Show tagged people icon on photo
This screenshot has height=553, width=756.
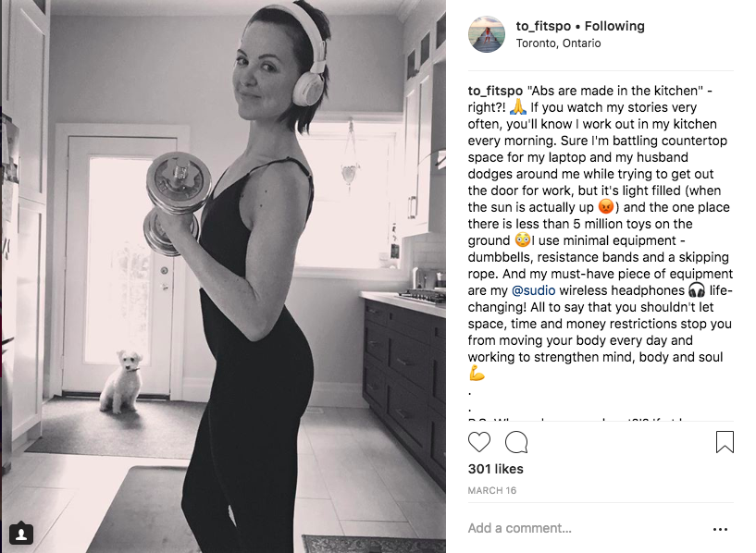click(x=21, y=534)
